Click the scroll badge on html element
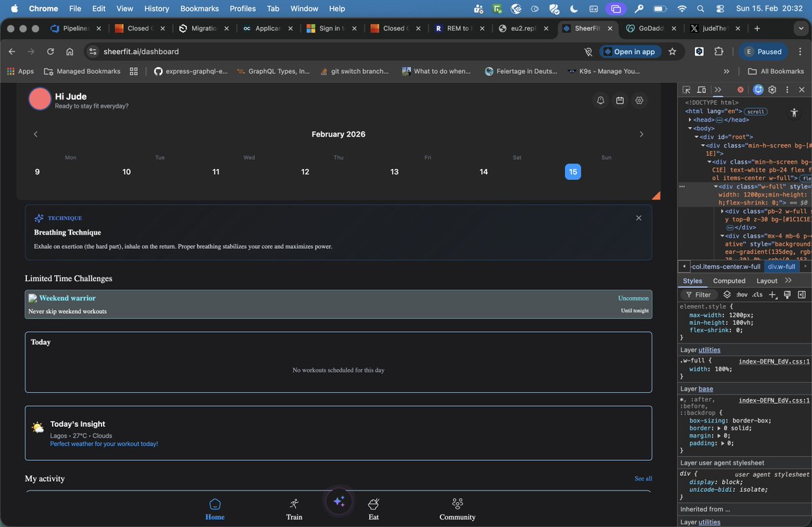This screenshot has width=812, height=527. pyautogui.click(x=756, y=112)
